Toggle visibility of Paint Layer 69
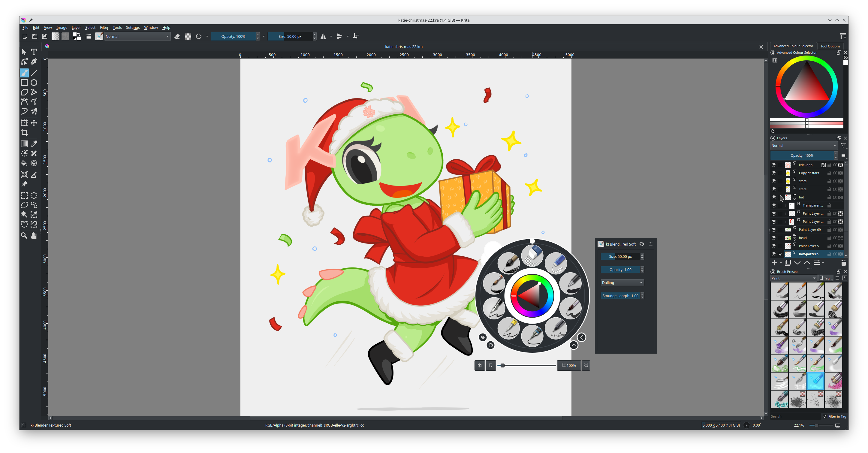The height and width of the screenshot is (453, 868). 774,230
